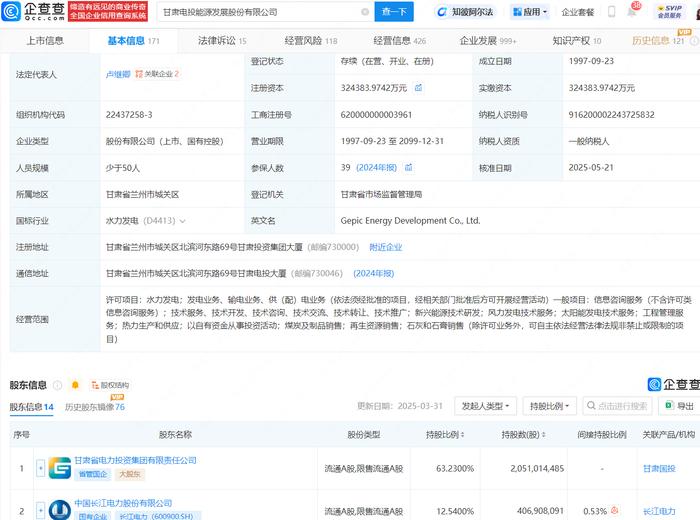Edit the registered capital chart icon
Viewport: 700px width, 520px height.
click(x=418, y=88)
